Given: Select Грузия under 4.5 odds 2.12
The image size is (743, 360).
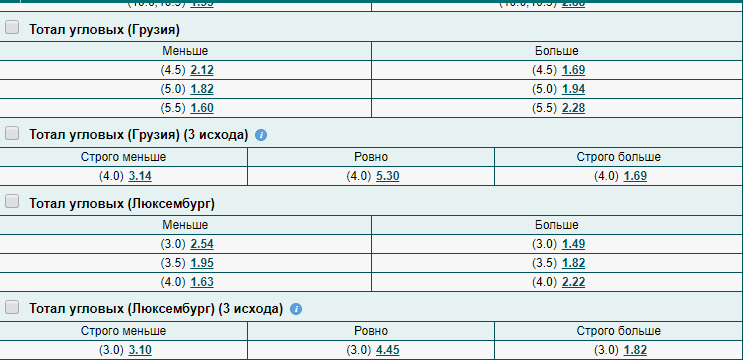Looking at the screenshot, I should (202, 71).
